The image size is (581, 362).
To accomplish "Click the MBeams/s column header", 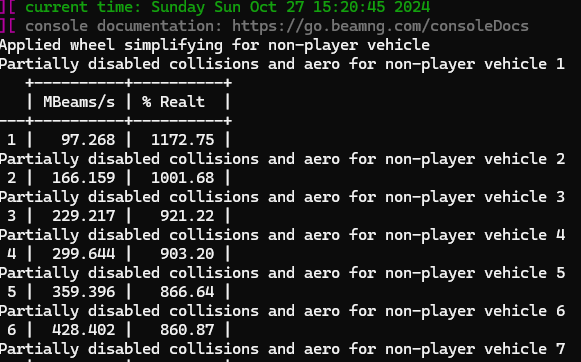I will pos(79,102).
